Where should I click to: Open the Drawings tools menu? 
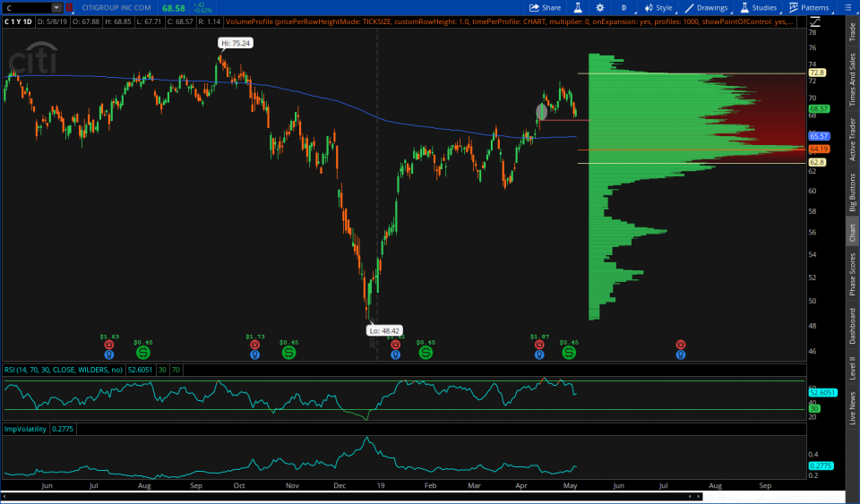coord(707,8)
